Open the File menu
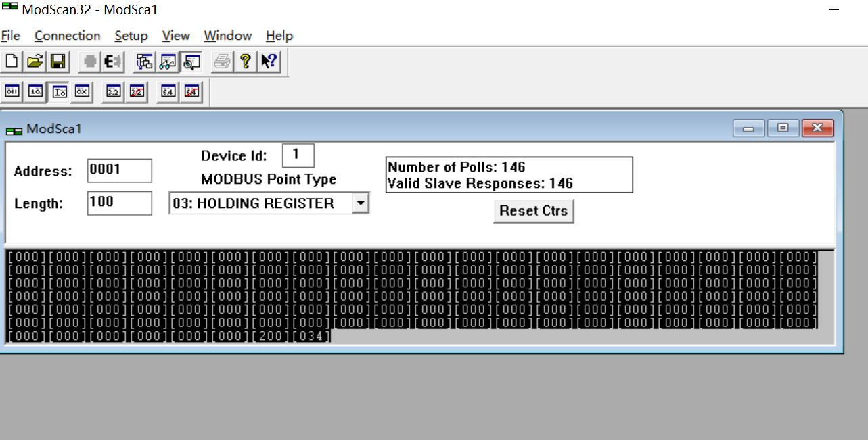 [x=11, y=36]
